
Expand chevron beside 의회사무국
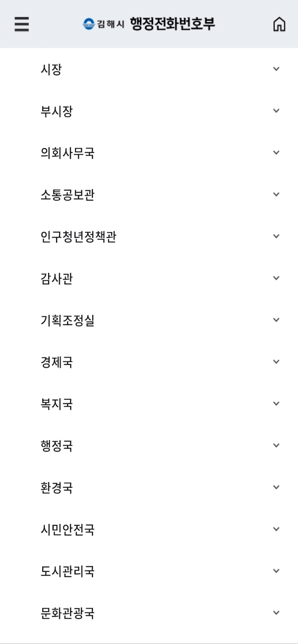click(x=276, y=152)
